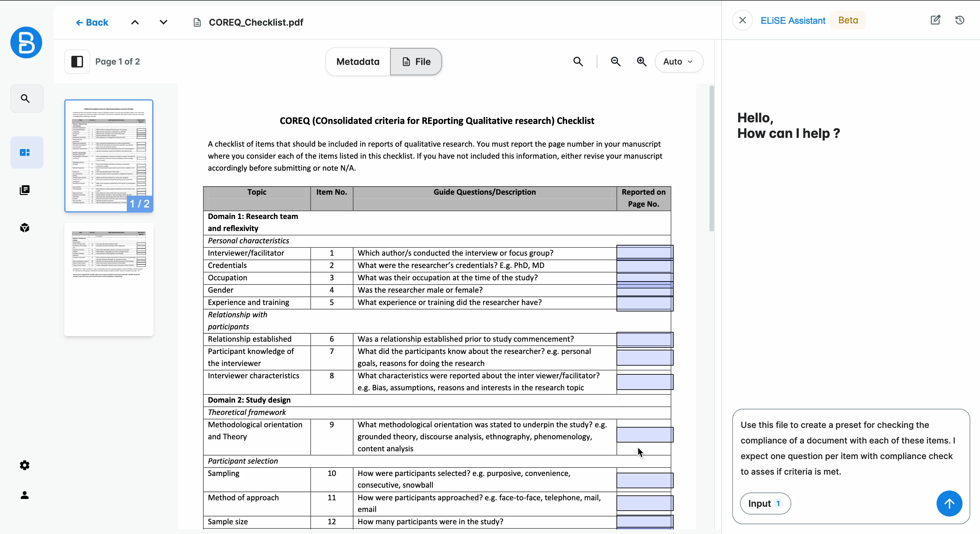Click the Back link
This screenshot has height=534, width=980.
[92, 22]
